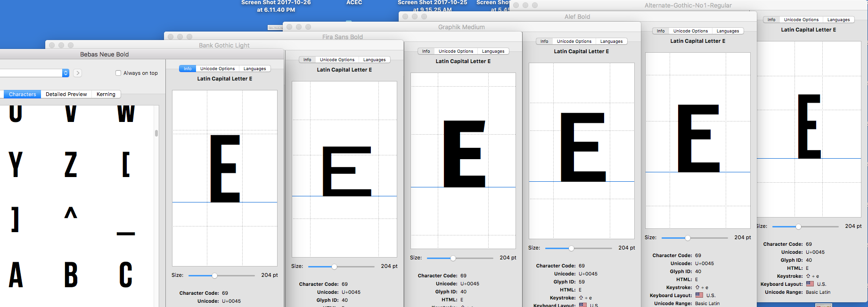
Task: Select Info tab in Alternate-Gothic-No1-Regular window
Action: pyautogui.click(x=771, y=20)
